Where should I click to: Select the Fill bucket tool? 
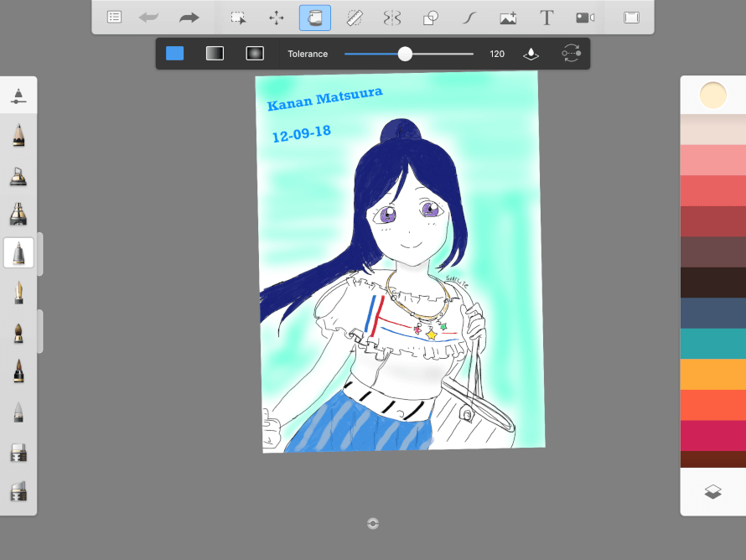click(x=315, y=17)
